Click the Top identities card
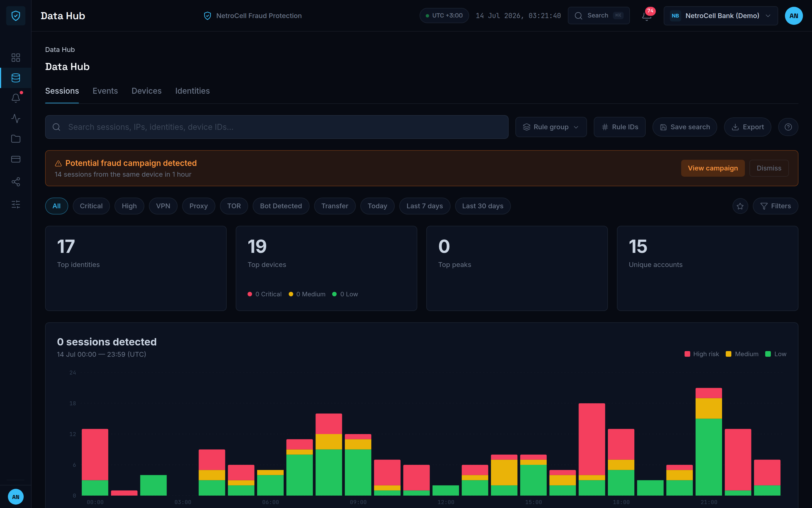 pos(136,268)
